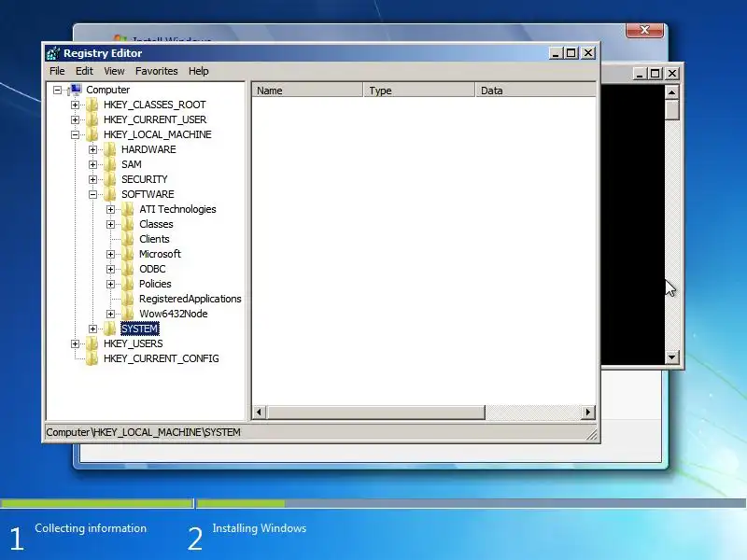Select RegisteredApplications key label
The height and width of the screenshot is (560, 747).
coord(190,299)
